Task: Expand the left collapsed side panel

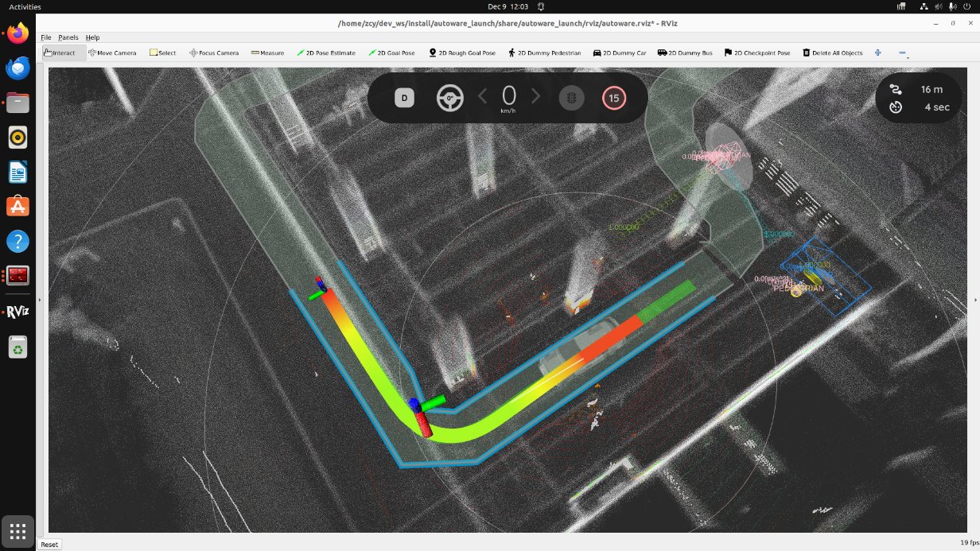Action: click(x=40, y=300)
